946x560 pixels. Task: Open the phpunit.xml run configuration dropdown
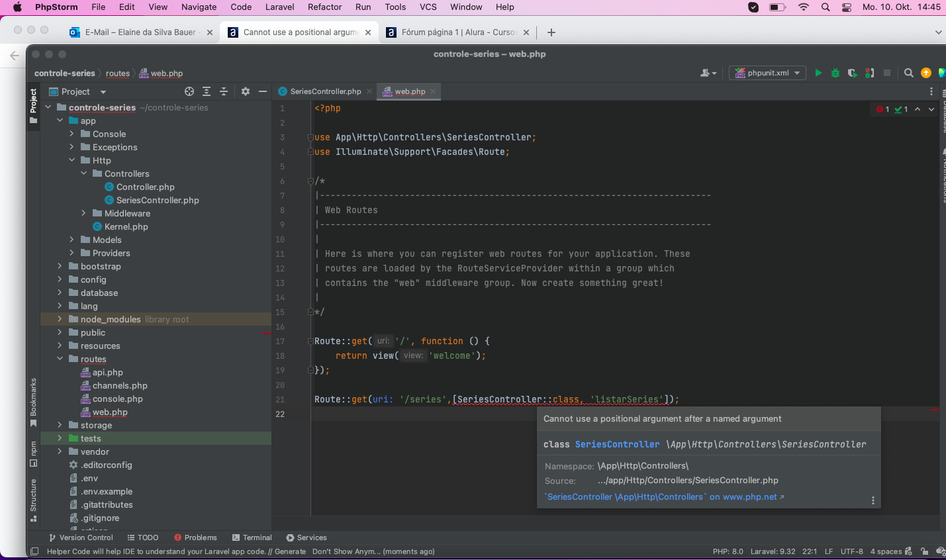point(768,73)
